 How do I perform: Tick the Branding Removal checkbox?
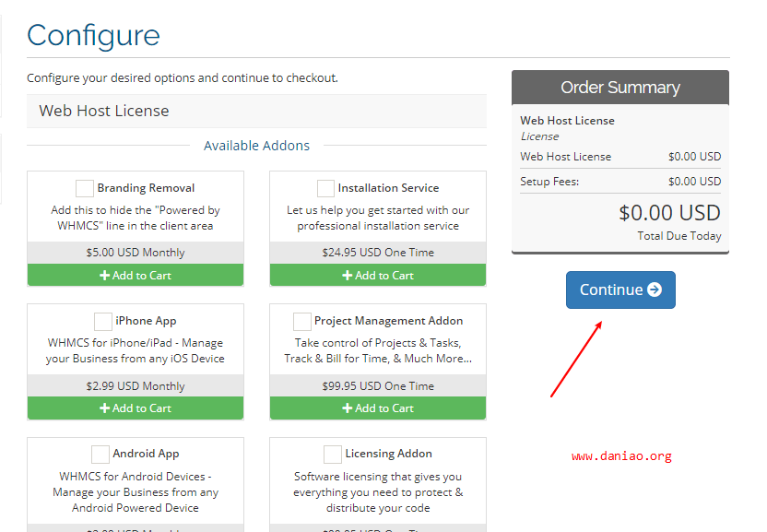pos(85,188)
